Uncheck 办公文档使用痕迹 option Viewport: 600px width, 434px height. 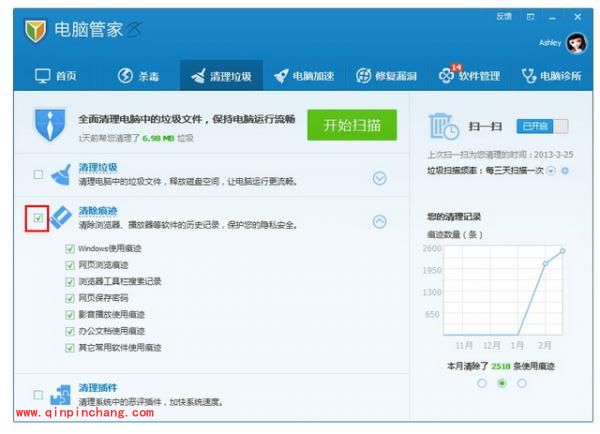(70, 331)
